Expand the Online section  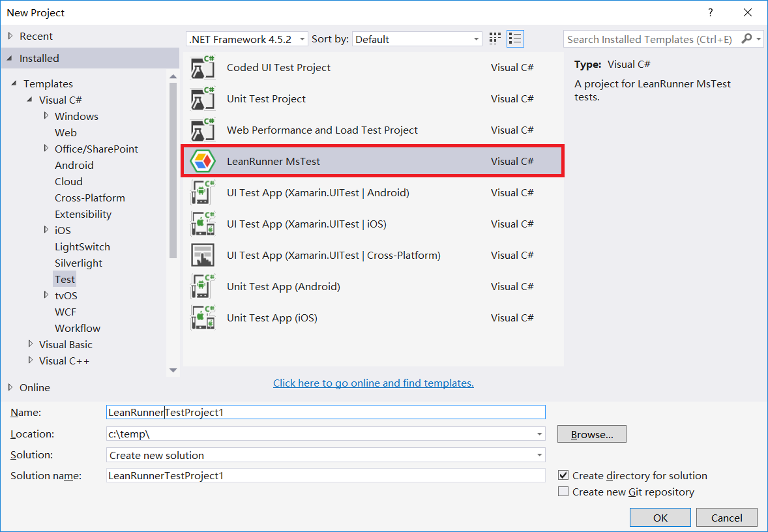point(10,387)
